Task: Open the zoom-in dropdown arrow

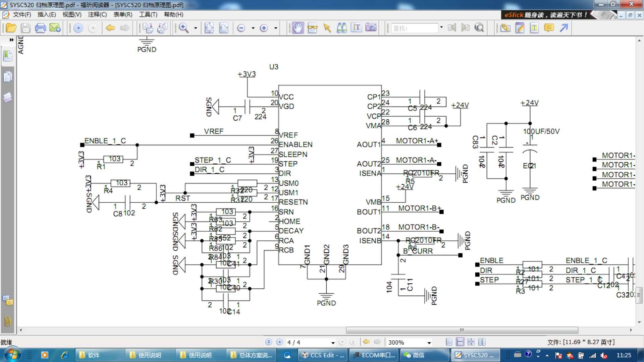Action: [x=276, y=28]
